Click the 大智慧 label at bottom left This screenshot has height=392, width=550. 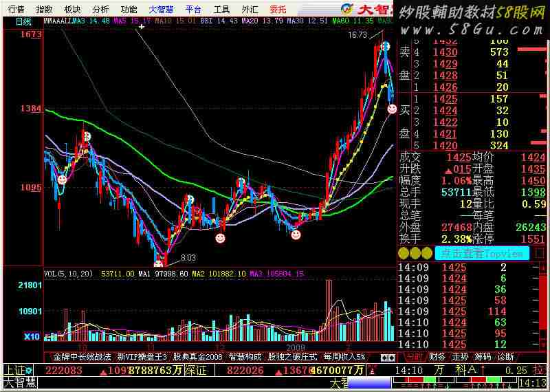pos(20,383)
